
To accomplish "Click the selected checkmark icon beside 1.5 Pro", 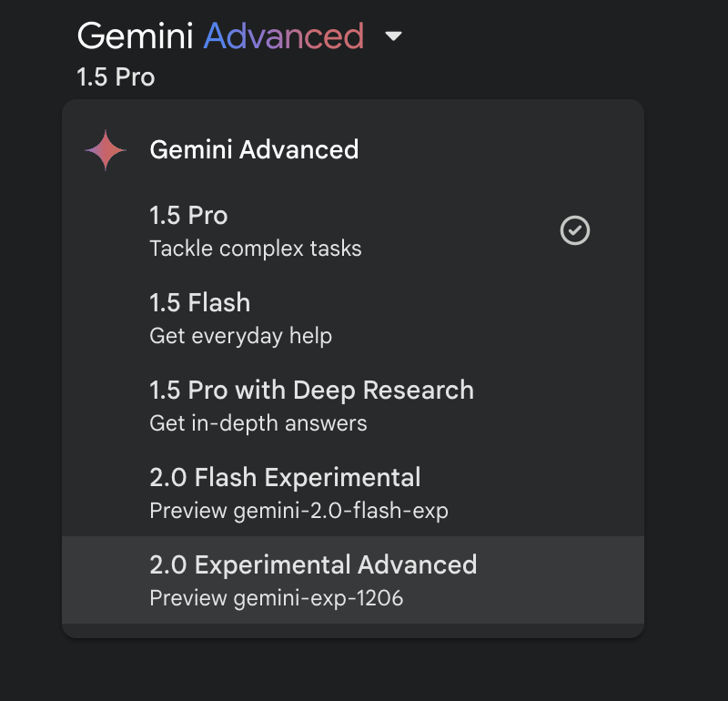I will [575, 230].
